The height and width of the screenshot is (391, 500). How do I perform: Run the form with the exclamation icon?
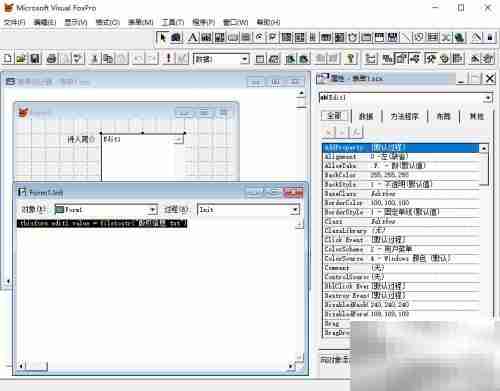pos(168,59)
